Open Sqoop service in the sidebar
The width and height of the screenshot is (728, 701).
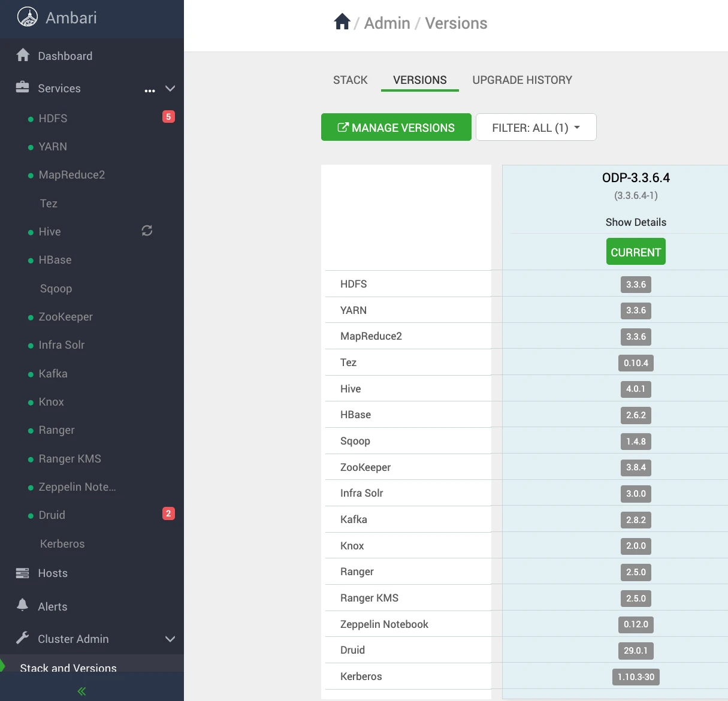56,289
